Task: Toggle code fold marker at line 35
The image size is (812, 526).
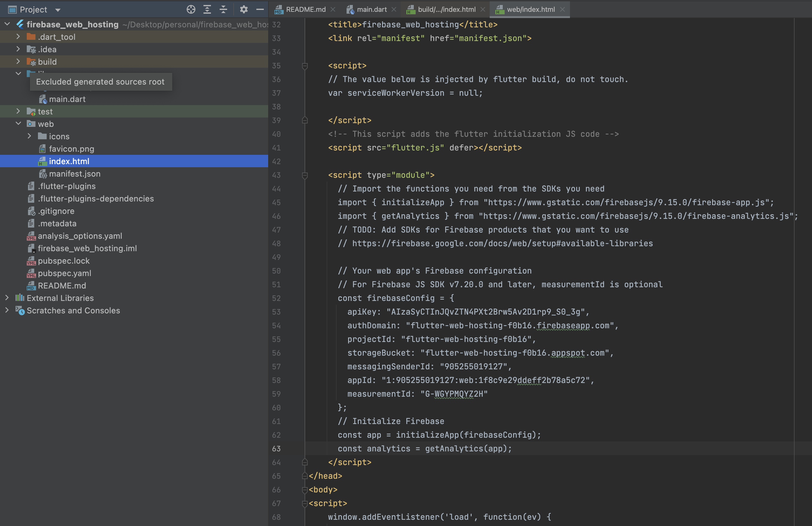Action: click(305, 66)
